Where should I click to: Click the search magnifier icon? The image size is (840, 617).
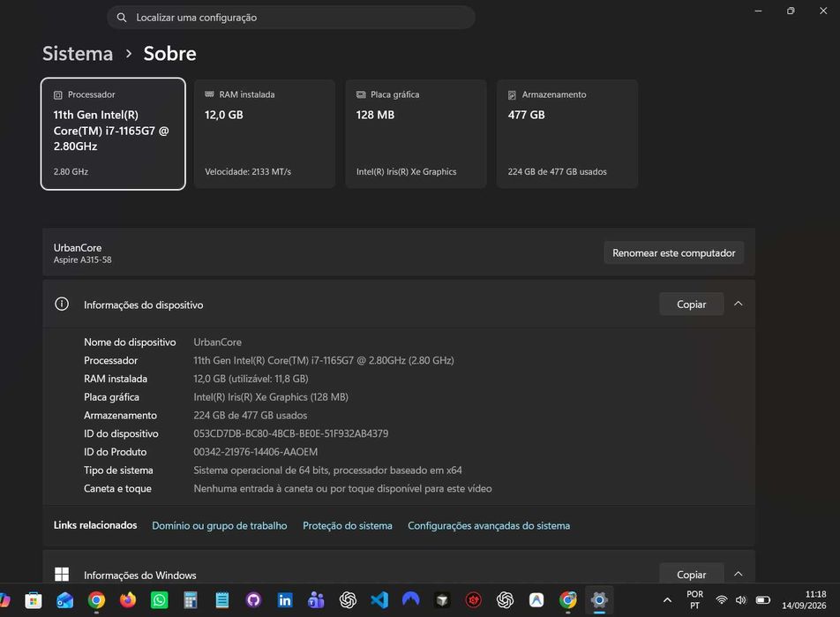(122, 18)
